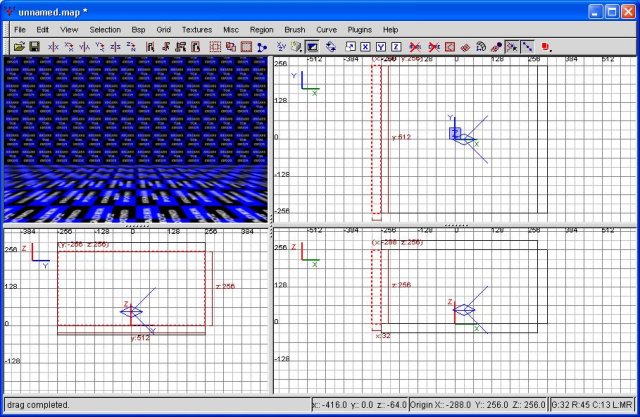Viewport: 640px width, 417px height.
Task: Flip selection along the Z axis
Action: tap(116, 47)
